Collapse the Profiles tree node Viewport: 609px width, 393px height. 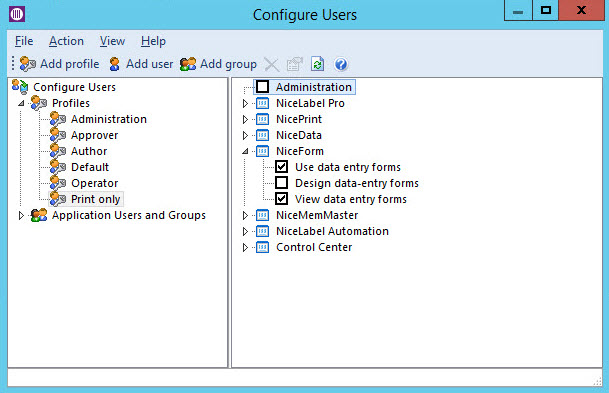click(x=21, y=103)
